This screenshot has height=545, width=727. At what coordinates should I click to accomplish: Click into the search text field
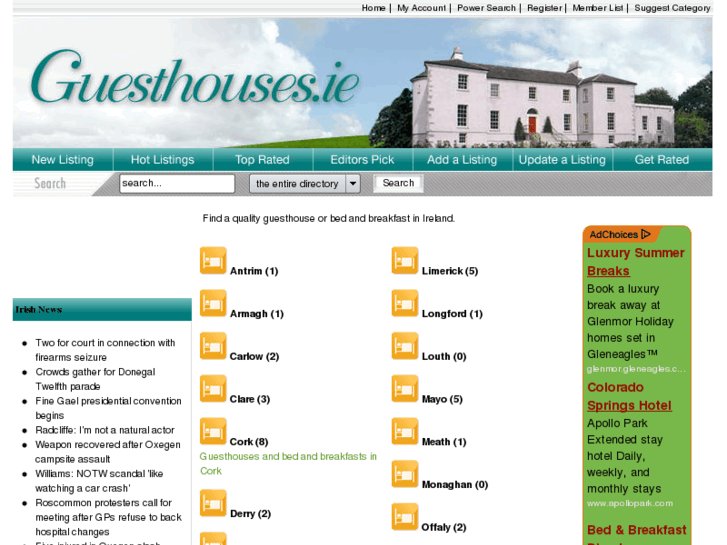[x=177, y=184]
